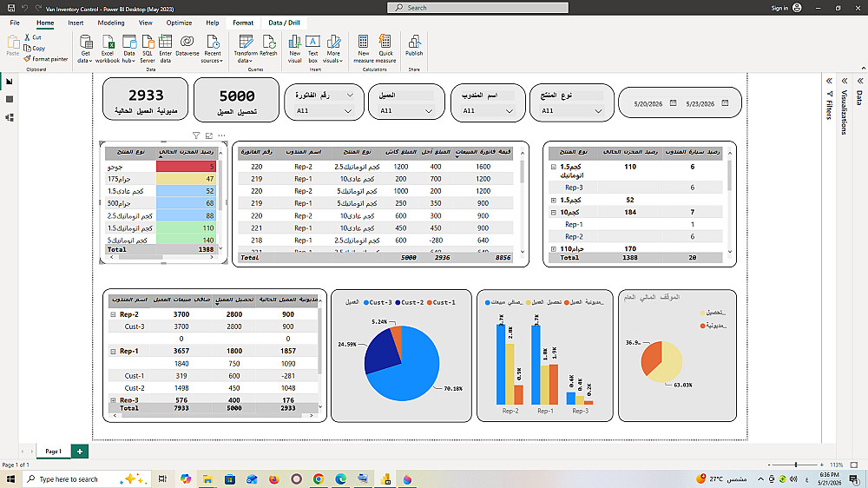Open the File menu

(15, 23)
